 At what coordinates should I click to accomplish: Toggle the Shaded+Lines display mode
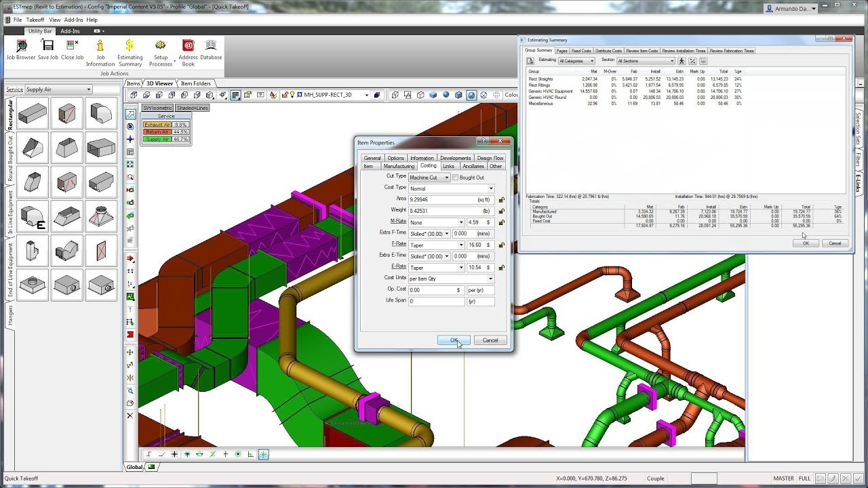[192, 107]
